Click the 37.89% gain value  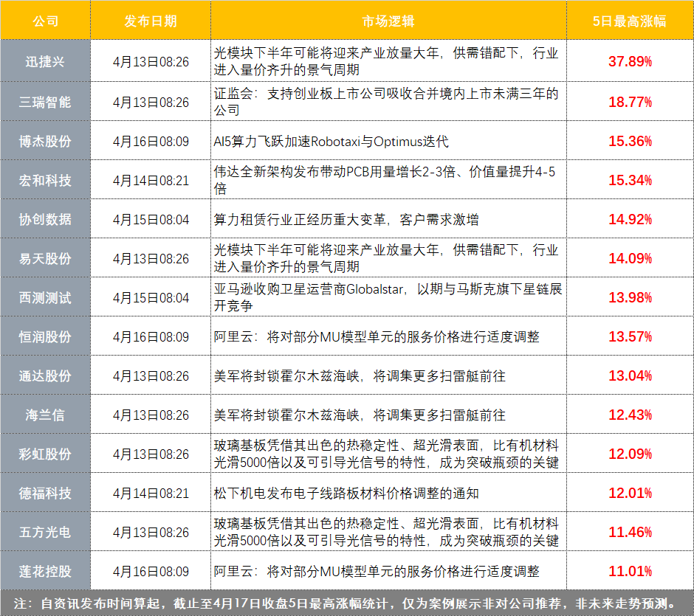point(629,62)
